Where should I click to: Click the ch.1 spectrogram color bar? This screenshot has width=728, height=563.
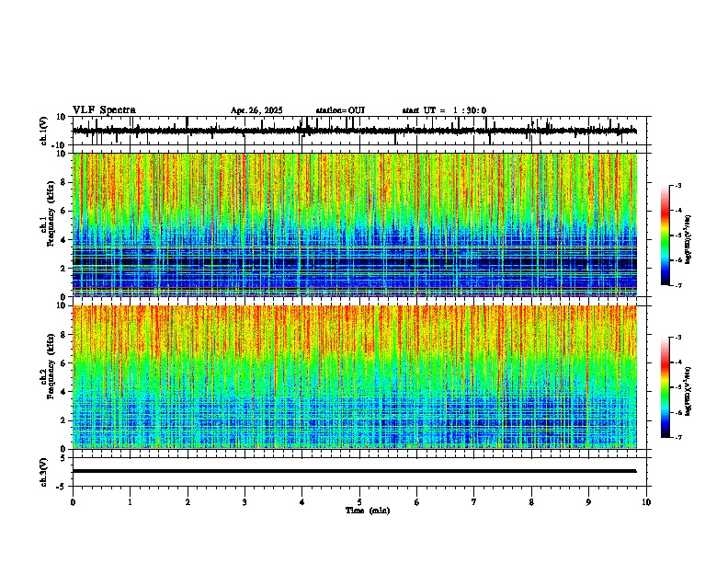click(x=665, y=236)
